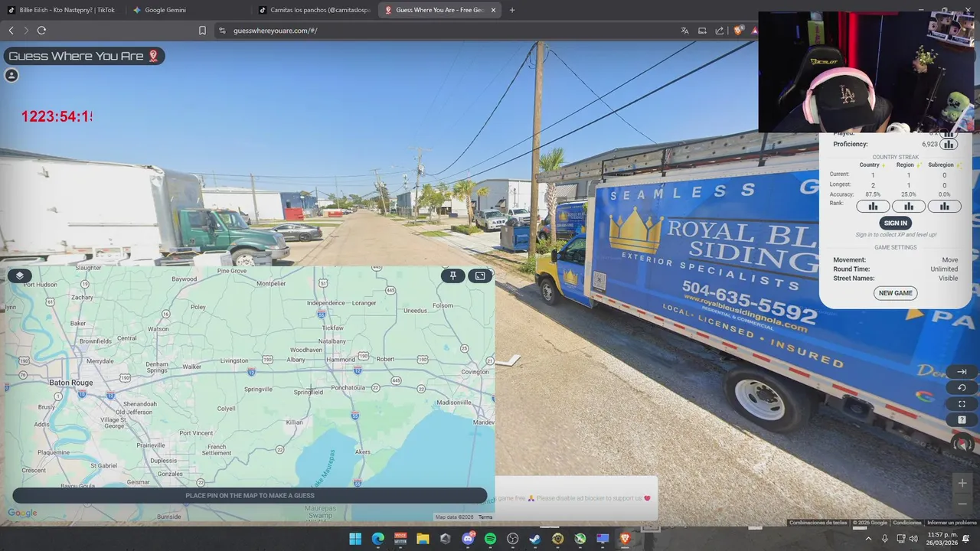The width and height of the screenshot is (980, 551).
Task: Click Hammond on the map
Action: pos(341,359)
